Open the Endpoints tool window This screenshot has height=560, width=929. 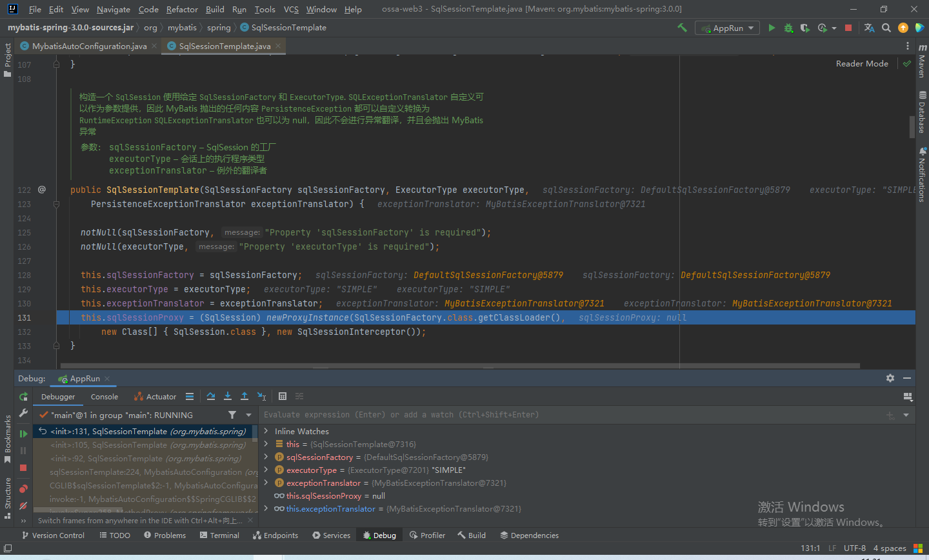(x=275, y=535)
